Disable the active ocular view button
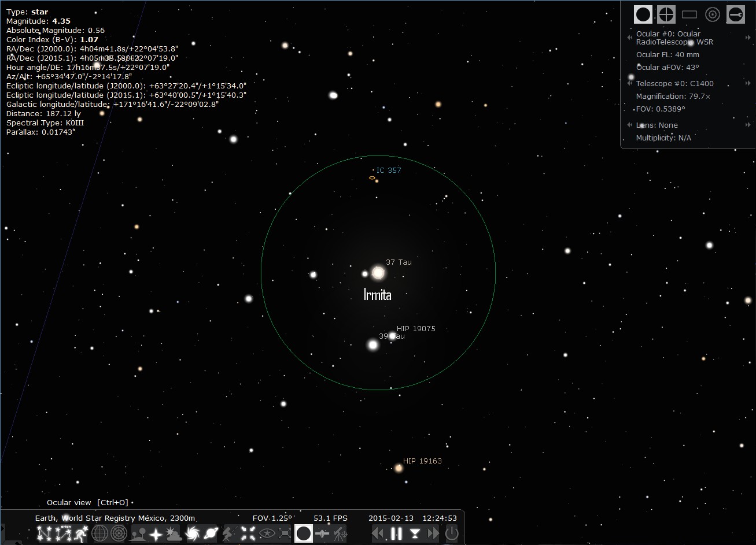Viewport: 756px width, 545px height. point(304,533)
